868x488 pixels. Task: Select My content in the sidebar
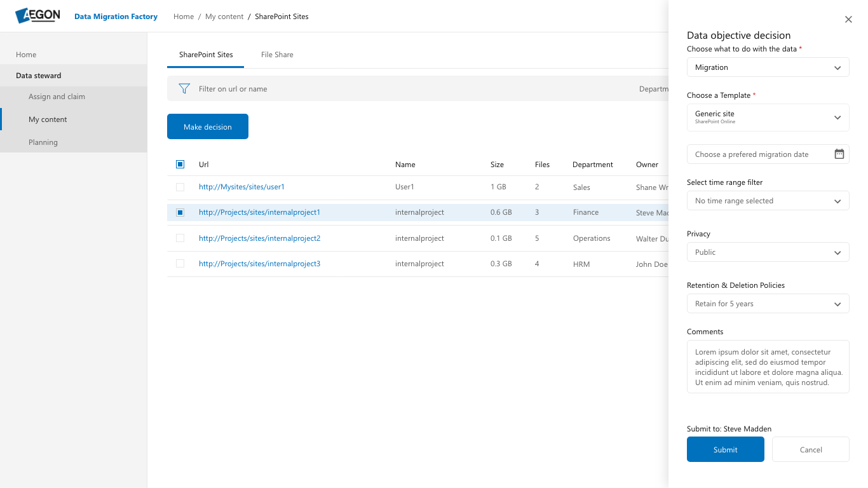(73, 119)
